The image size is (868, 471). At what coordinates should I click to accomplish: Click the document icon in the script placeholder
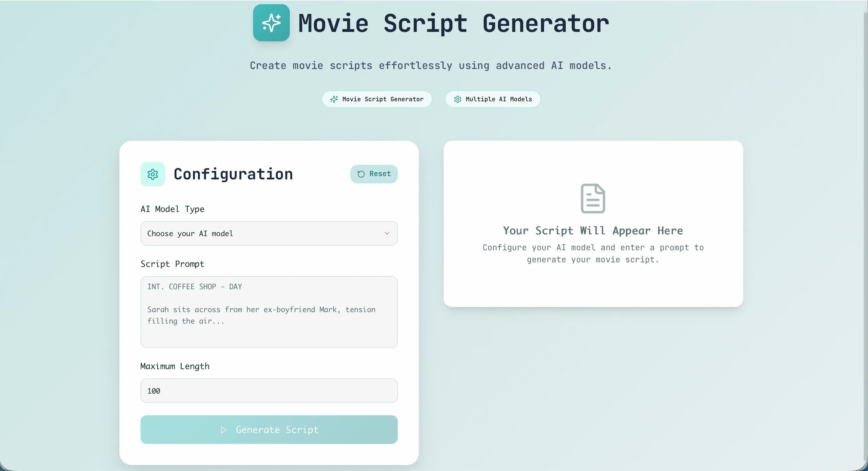pyautogui.click(x=593, y=198)
